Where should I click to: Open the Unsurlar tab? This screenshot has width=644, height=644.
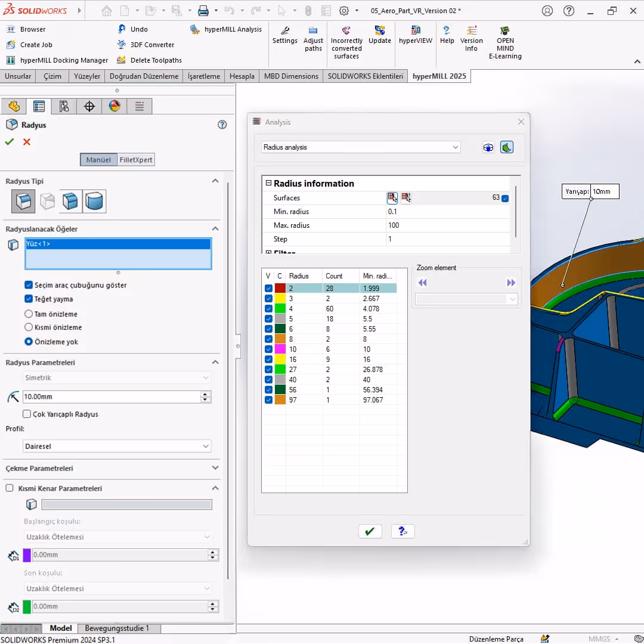pos(18,76)
